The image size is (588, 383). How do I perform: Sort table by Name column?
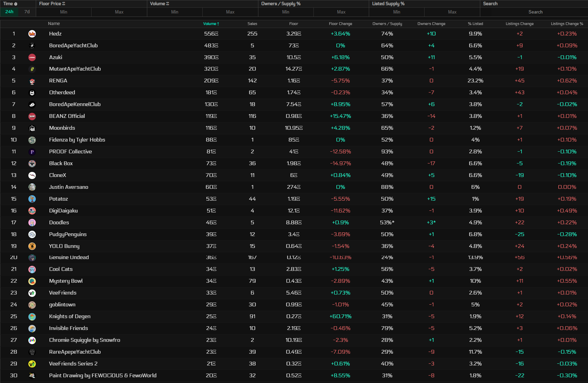(x=54, y=24)
